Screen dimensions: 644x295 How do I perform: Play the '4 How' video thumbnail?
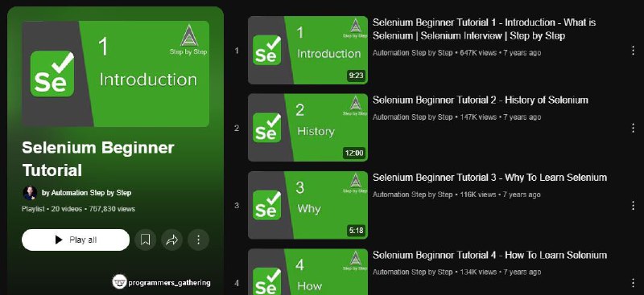pos(308,272)
